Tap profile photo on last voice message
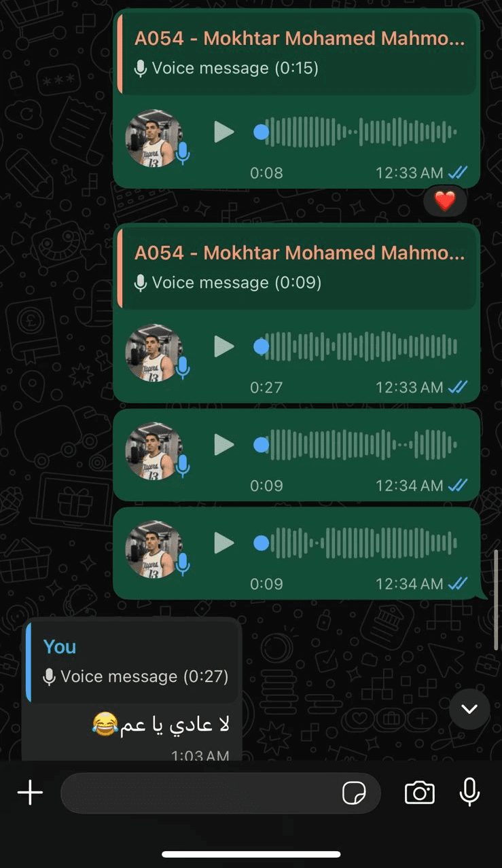The width and height of the screenshot is (502, 868). coord(154,549)
